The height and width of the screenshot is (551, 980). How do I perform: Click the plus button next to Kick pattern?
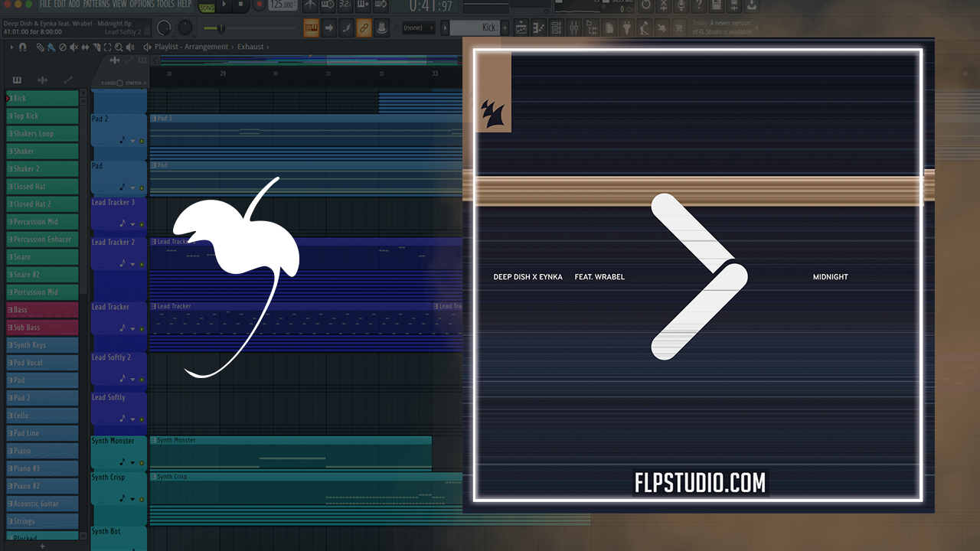505,28
